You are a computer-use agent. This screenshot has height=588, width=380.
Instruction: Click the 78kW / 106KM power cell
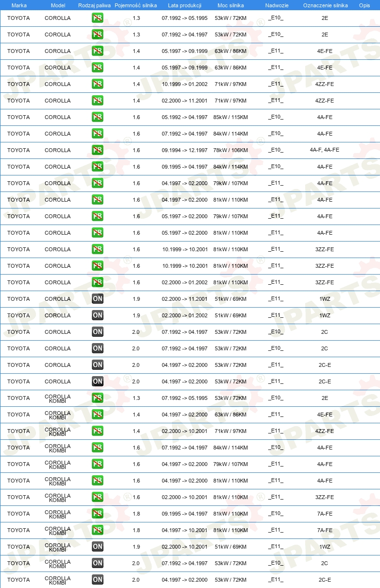coord(231,150)
